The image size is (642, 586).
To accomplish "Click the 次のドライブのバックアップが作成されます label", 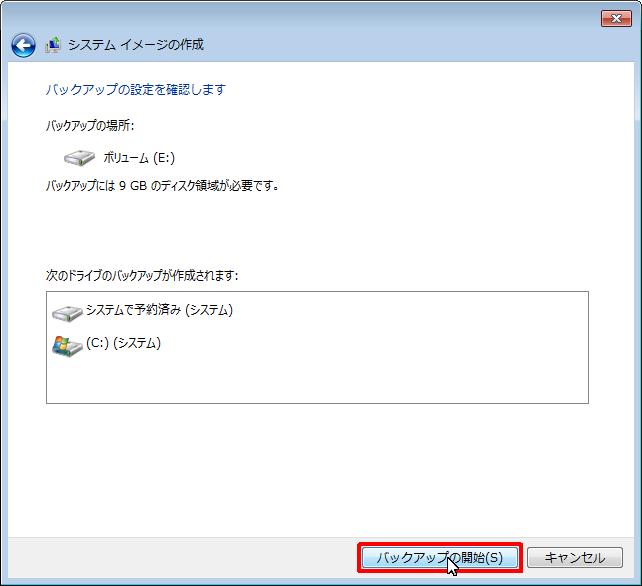I will 143,274.
